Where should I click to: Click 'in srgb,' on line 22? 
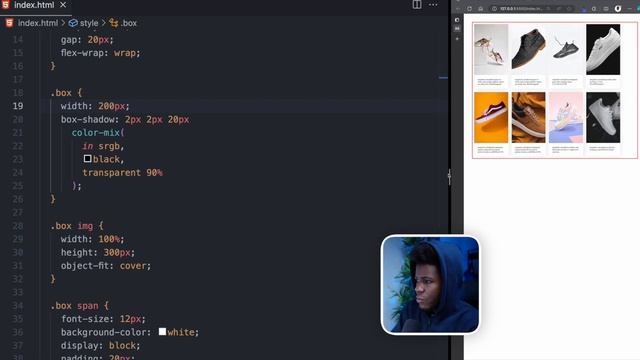103,146
